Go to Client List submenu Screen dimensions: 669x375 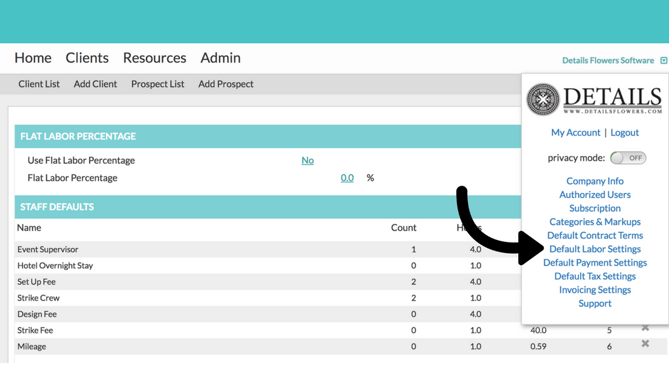[39, 84]
